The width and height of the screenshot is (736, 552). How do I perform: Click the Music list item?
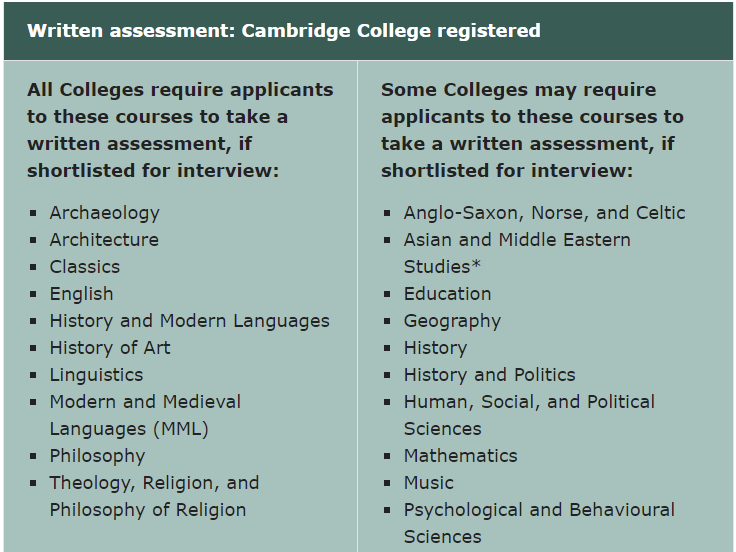coord(429,483)
